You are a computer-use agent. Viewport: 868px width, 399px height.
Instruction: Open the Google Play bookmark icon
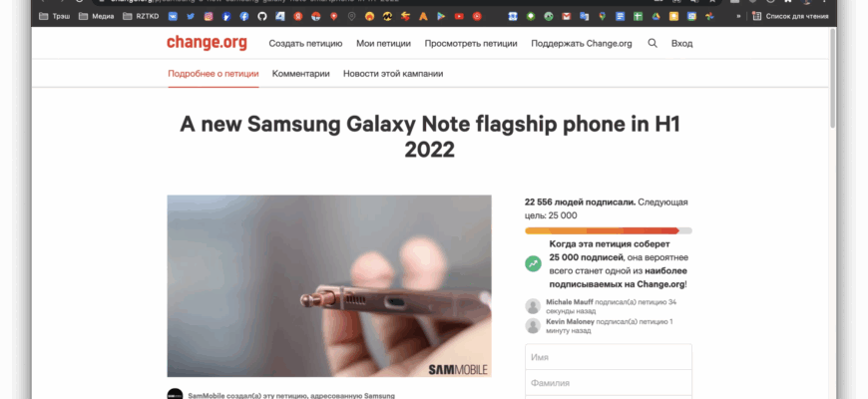click(441, 17)
